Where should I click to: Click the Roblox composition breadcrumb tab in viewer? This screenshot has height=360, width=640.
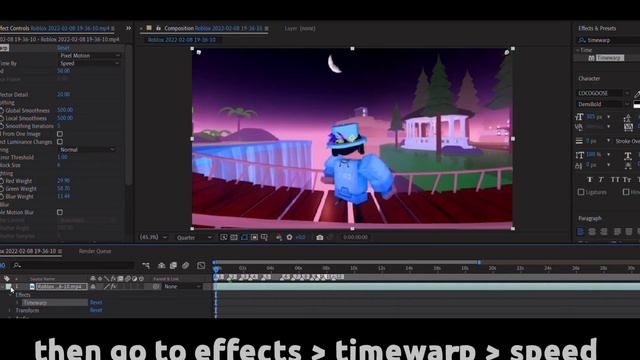coord(182,40)
